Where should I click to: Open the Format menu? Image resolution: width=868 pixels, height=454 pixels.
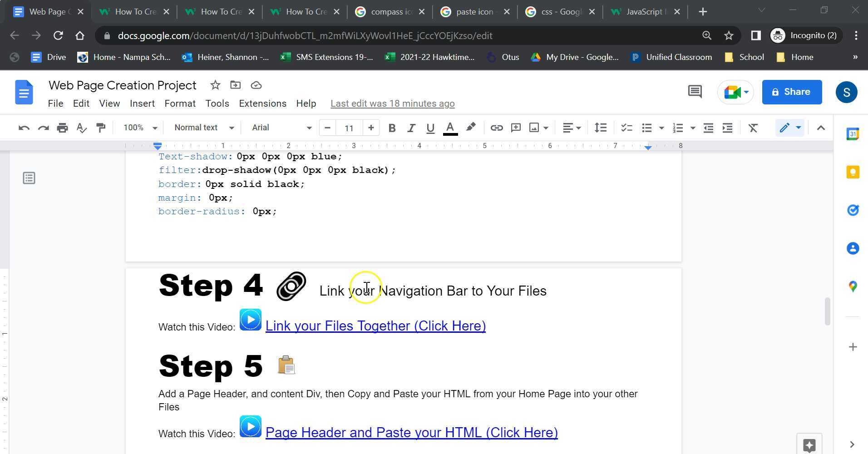(180, 104)
